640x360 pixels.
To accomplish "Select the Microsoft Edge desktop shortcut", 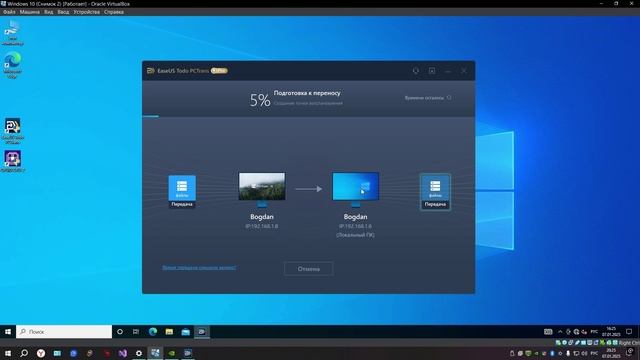I will [12, 65].
